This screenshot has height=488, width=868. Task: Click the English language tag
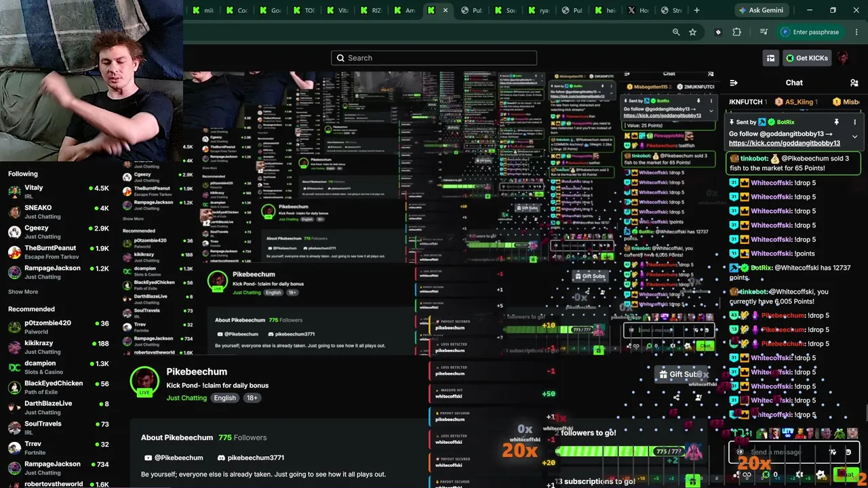[225, 398]
